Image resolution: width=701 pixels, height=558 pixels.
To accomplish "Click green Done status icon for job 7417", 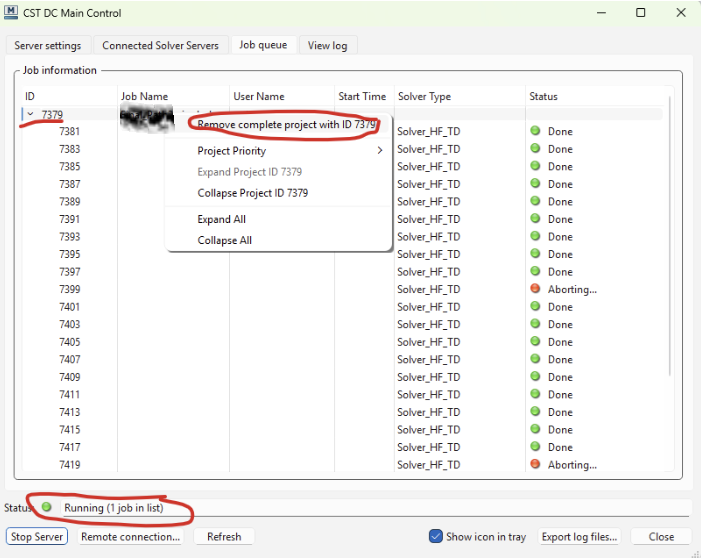I will tap(535, 447).
